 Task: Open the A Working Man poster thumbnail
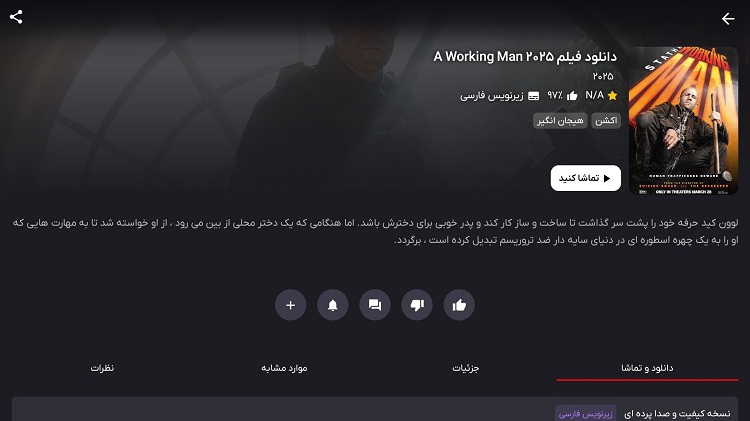click(683, 121)
